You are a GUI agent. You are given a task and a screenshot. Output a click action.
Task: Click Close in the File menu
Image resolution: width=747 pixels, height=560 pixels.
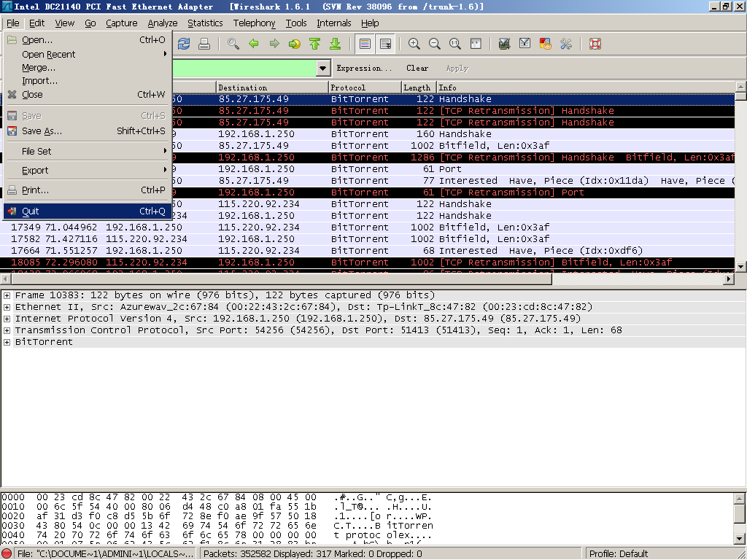[x=88, y=94]
